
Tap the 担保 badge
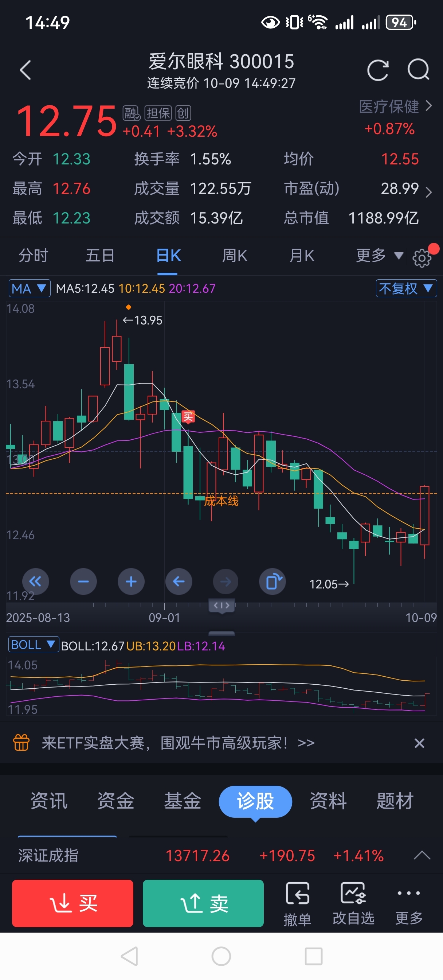158,113
